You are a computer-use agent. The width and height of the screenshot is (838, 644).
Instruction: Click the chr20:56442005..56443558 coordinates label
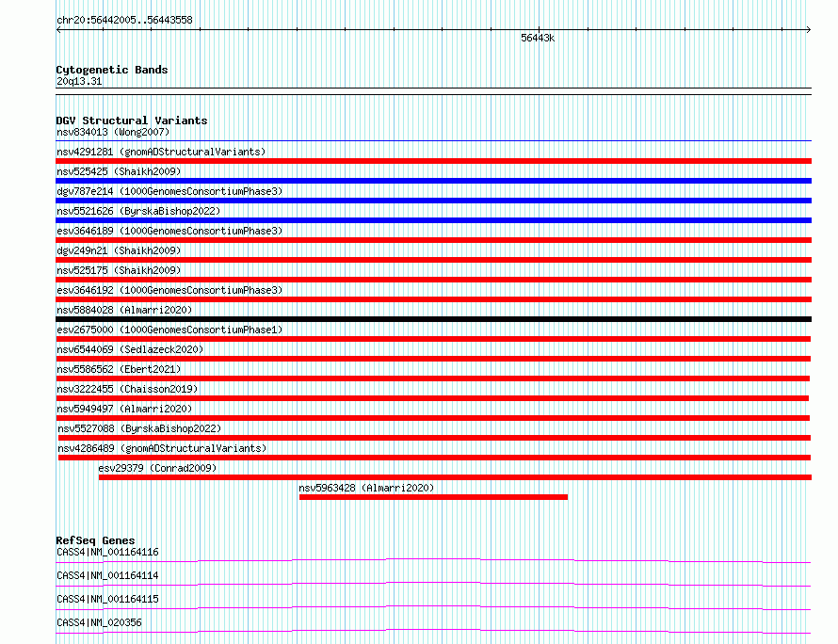(x=124, y=20)
